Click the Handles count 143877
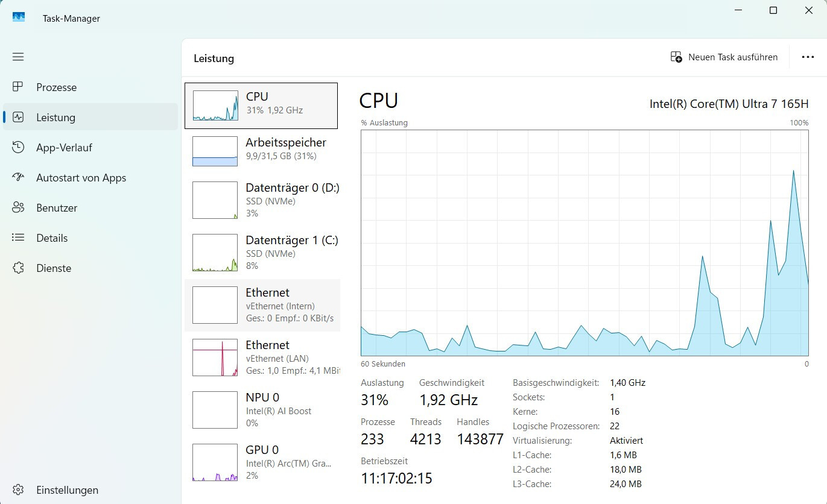 [x=480, y=439]
